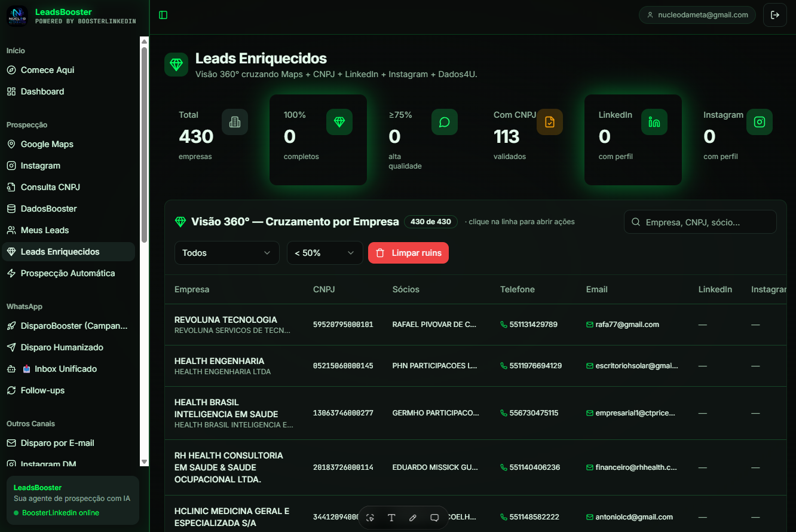Open Meus Leads page
This screenshot has height=532, width=796.
[x=69, y=230]
